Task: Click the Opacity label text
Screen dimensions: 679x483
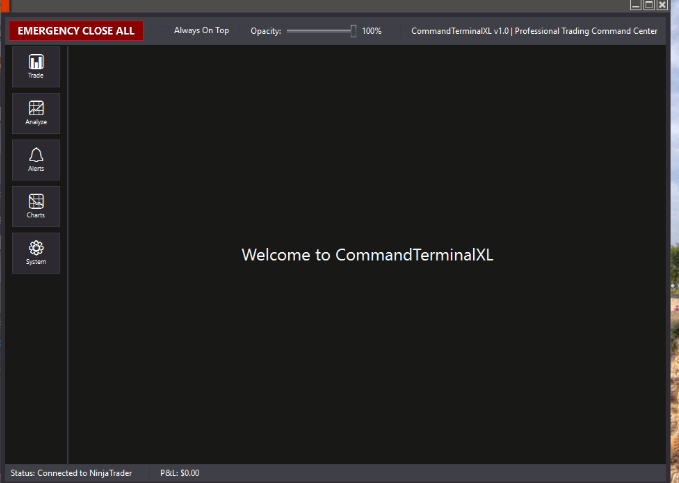Action: click(x=265, y=31)
